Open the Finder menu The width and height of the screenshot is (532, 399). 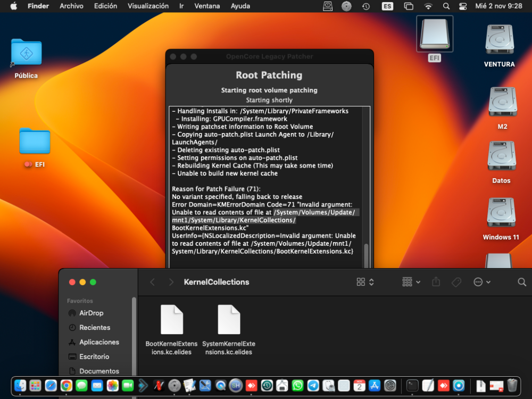38,6
